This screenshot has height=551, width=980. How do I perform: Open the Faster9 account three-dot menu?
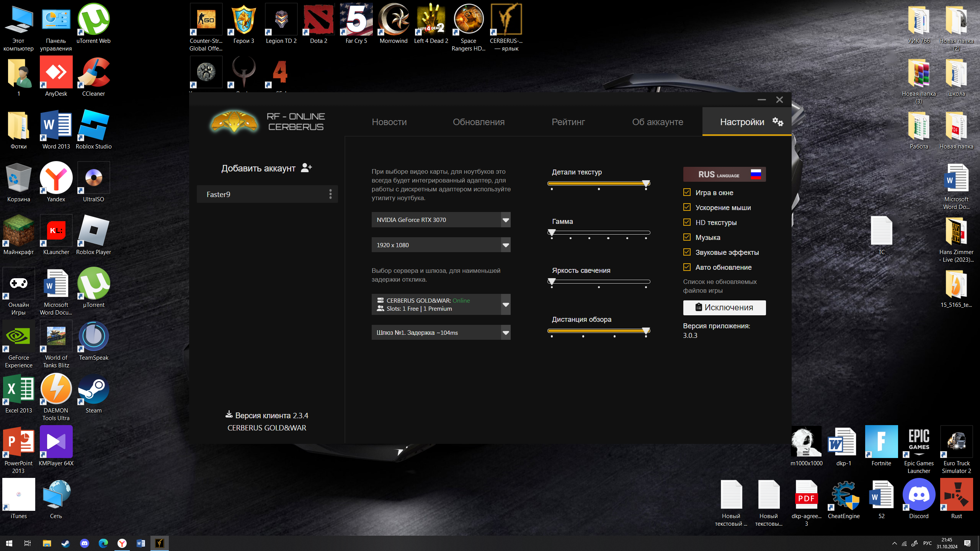[330, 194]
